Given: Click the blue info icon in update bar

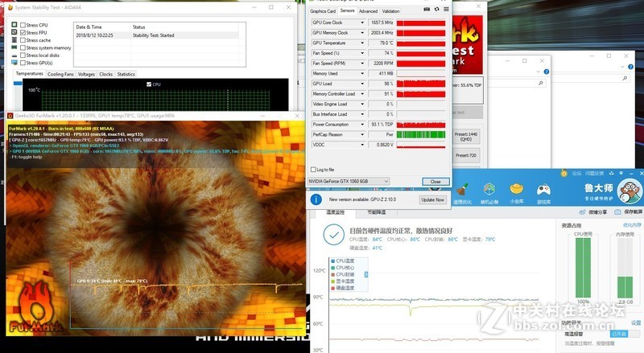Looking at the screenshot, I should (317, 199).
